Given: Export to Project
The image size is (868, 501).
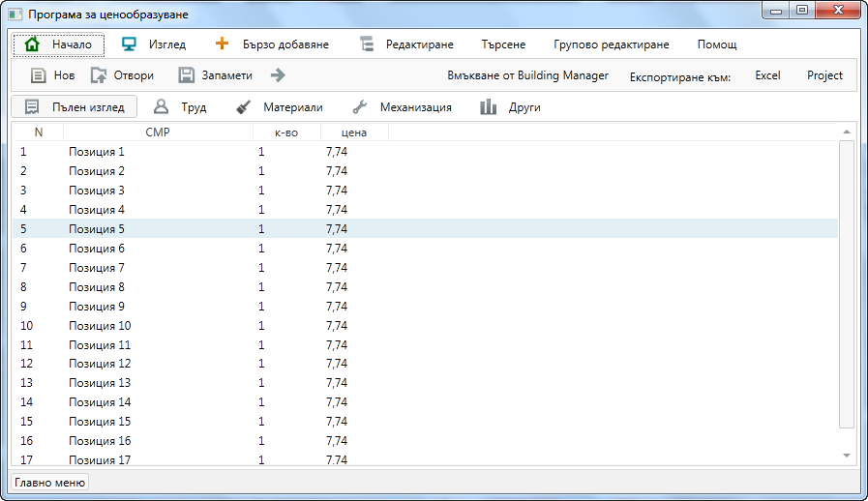Looking at the screenshot, I should click(824, 75).
